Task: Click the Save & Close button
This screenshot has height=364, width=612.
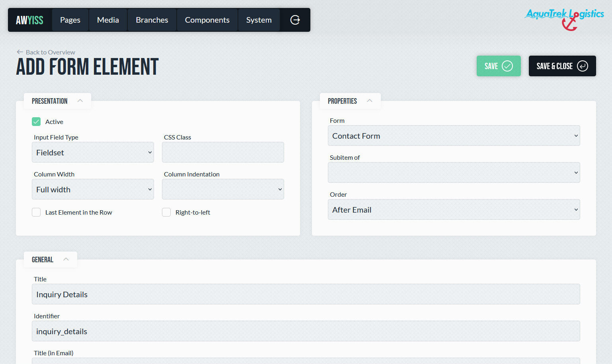Action: [562, 66]
